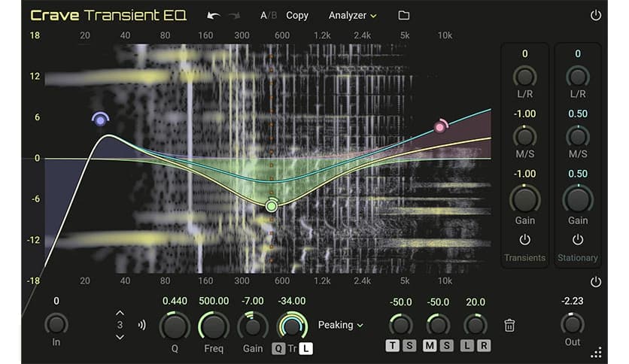This screenshot has height=364, width=629.
Task: Click the Freq knob
Action: click(214, 326)
